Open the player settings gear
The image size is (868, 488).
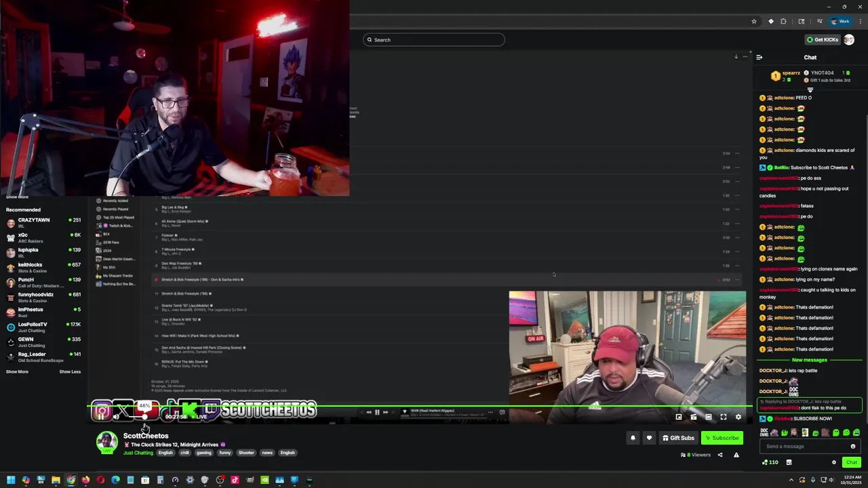pyautogui.click(x=738, y=417)
